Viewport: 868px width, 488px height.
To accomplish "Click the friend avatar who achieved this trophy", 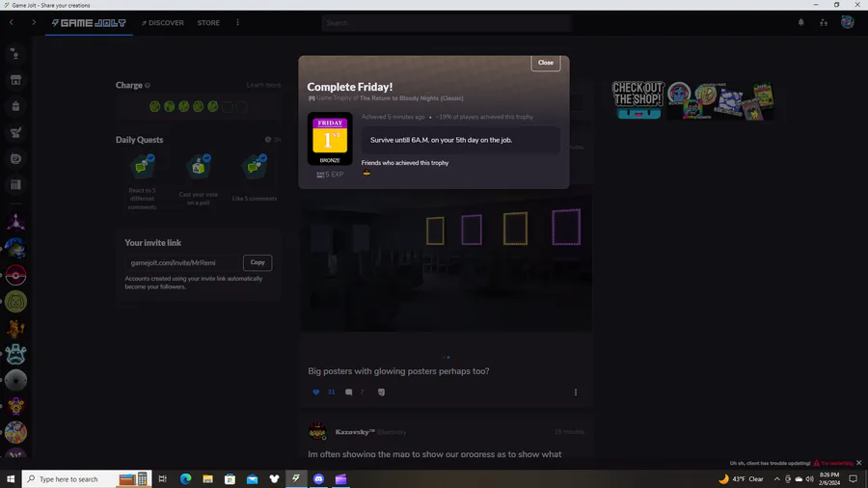I will [x=366, y=173].
